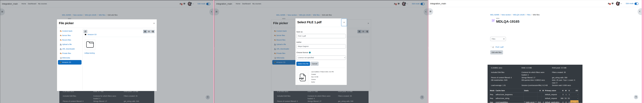Image resolution: width=644 pixels, height=103 pixels.
Task: Open the Choose licence dropdown
Action: tap(321, 58)
